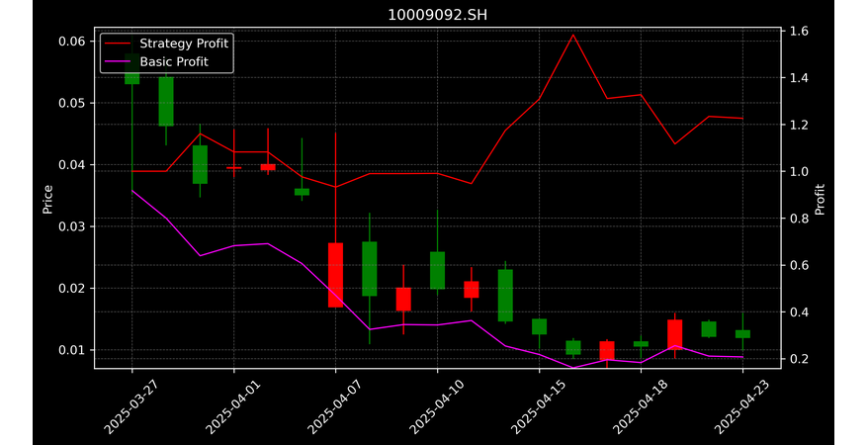Click the 2025-04-15 date label

tap(539, 407)
